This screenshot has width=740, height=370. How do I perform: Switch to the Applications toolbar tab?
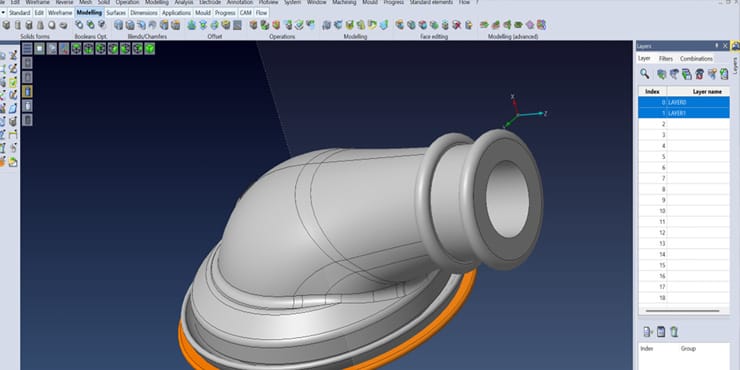tap(177, 13)
